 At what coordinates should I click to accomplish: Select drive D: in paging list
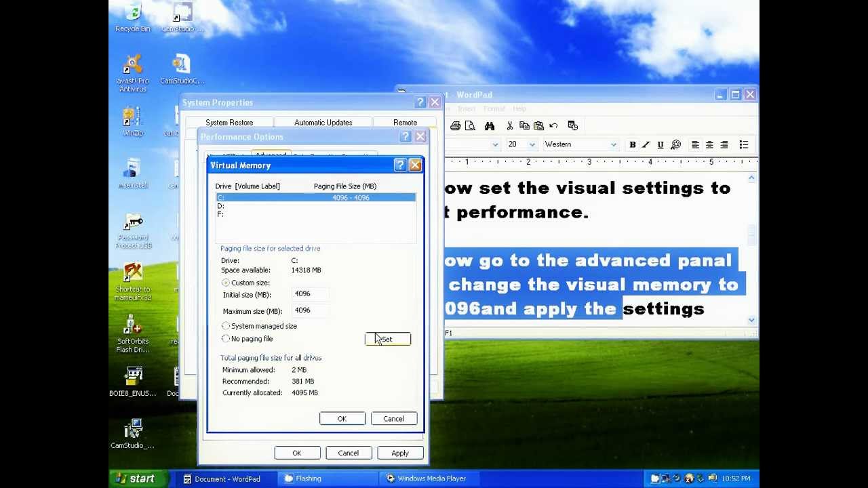pos(316,206)
